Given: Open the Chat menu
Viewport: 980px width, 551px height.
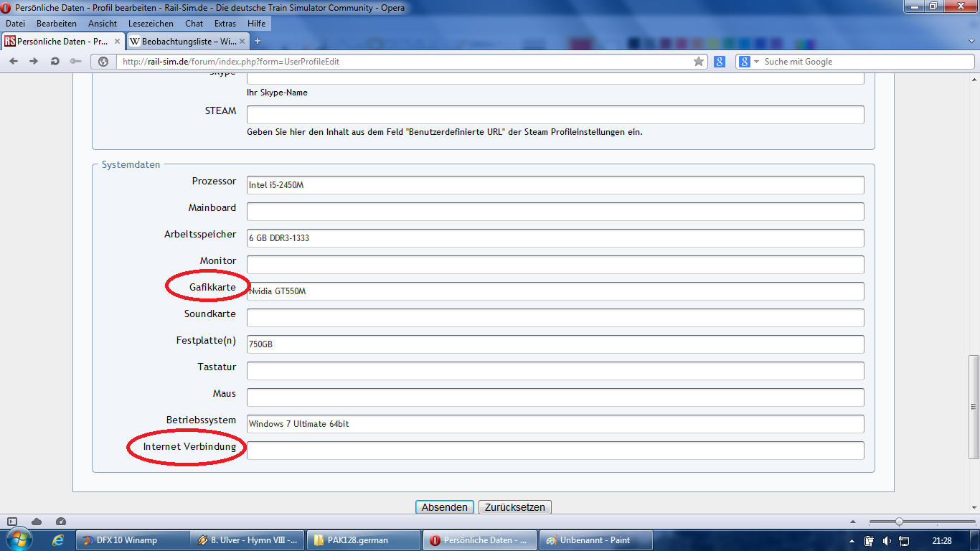Looking at the screenshot, I should (194, 24).
